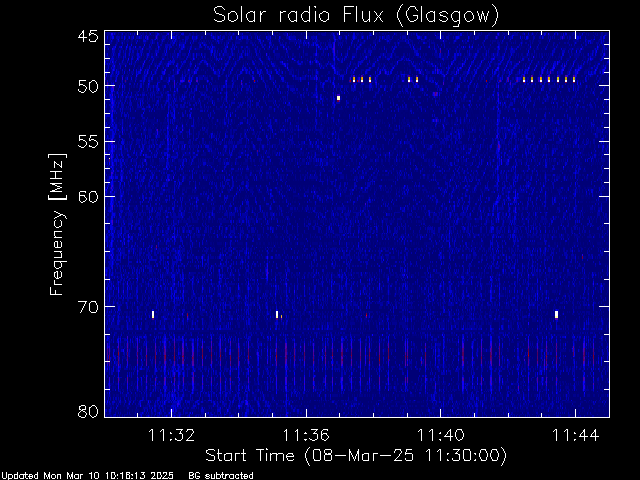Click the 11:40 time tick label
The width and height of the screenshot is (640, 480).
tap(441, 435)
